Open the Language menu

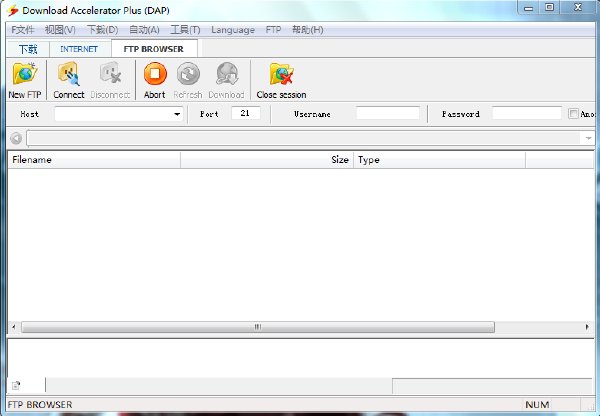coord(233,30)
